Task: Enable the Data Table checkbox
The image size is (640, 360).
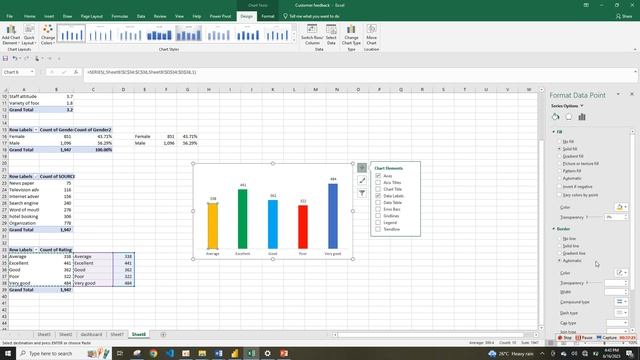Action: pos(378,202)
